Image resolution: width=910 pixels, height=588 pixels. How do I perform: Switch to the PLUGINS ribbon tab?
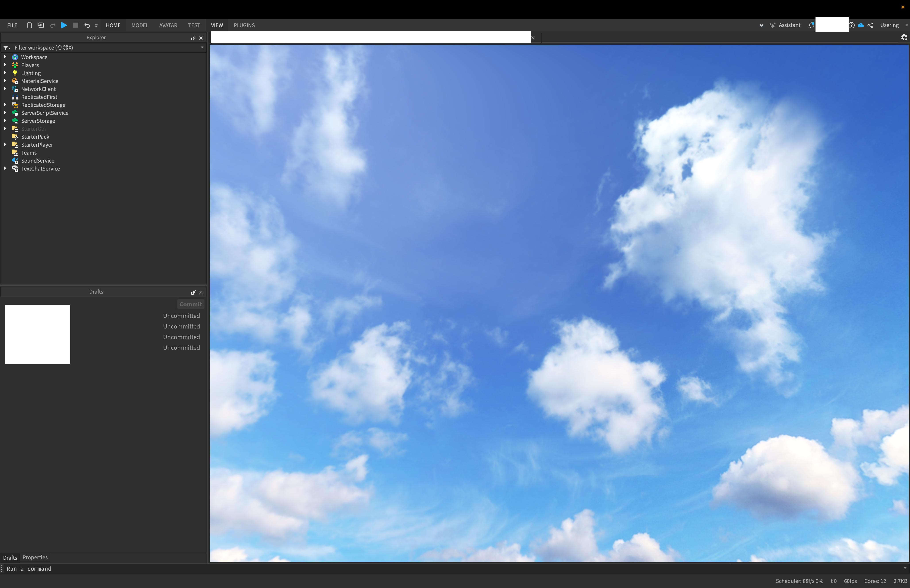coord(244,25)
